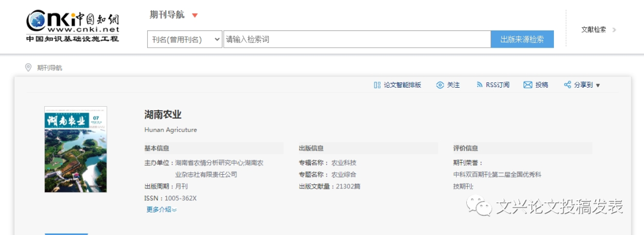The height and width of the screenshot is (235, 644).
Task: Open the 湖南农业 journal cover thumbnail
Action: pyautogui.click(x=76, y=149)
